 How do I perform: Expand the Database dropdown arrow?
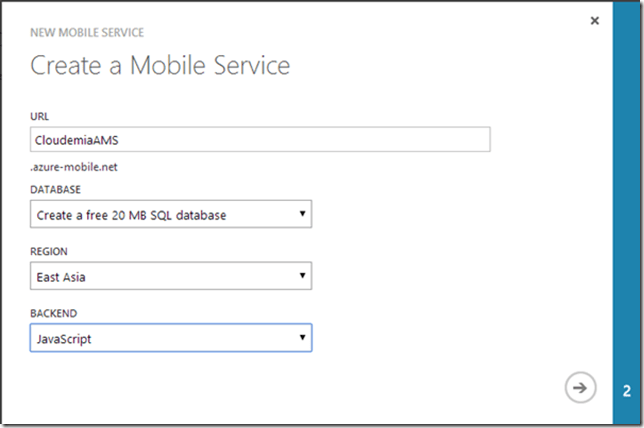301,214
